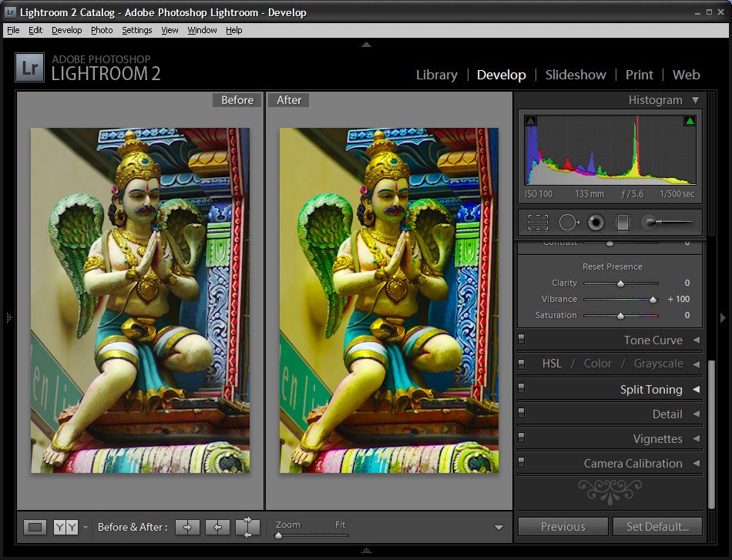This screenshot has width=732, height=560.
Task: Open toolbar content dropdown arrow
Action: (499, 528)
